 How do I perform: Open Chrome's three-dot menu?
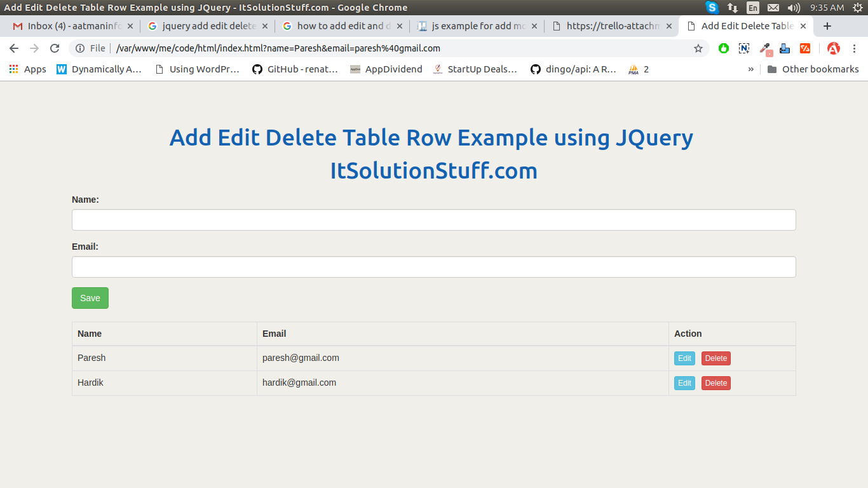pyautogui.click(x=855, y=48)
